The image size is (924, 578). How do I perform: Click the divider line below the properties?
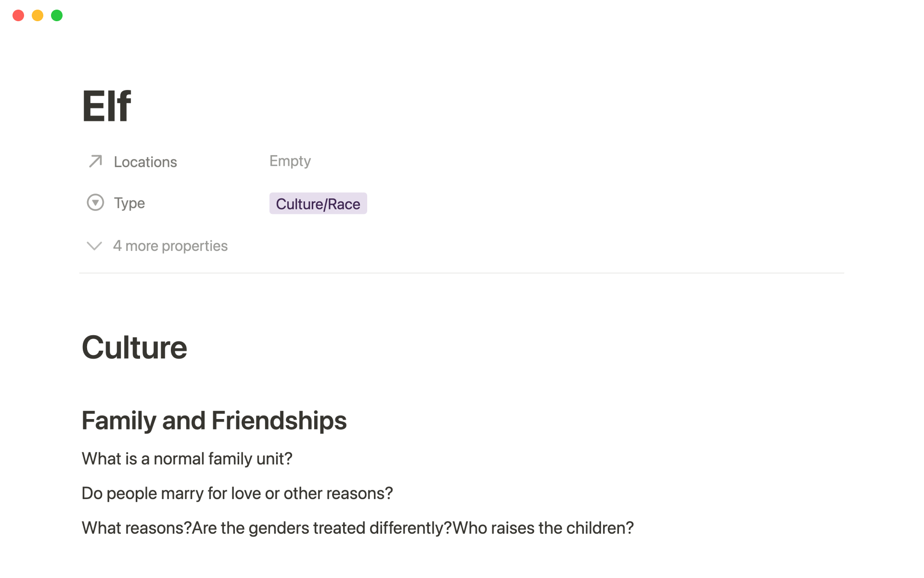[461, 273]
